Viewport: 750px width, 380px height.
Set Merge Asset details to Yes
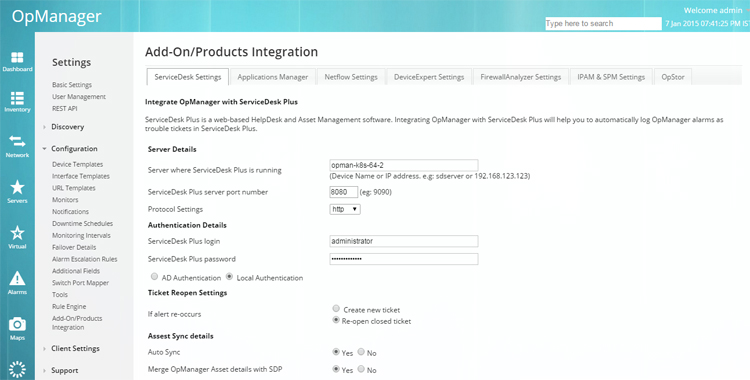point(336,369)
